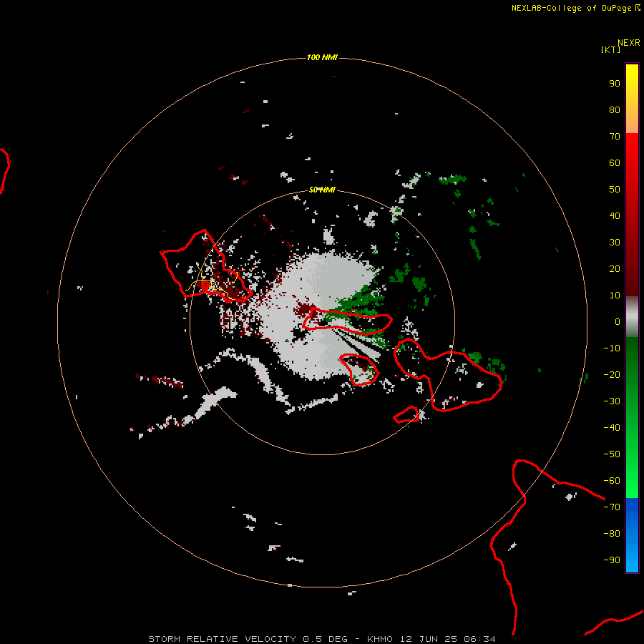Click the [KT] units label

[610, 49]
